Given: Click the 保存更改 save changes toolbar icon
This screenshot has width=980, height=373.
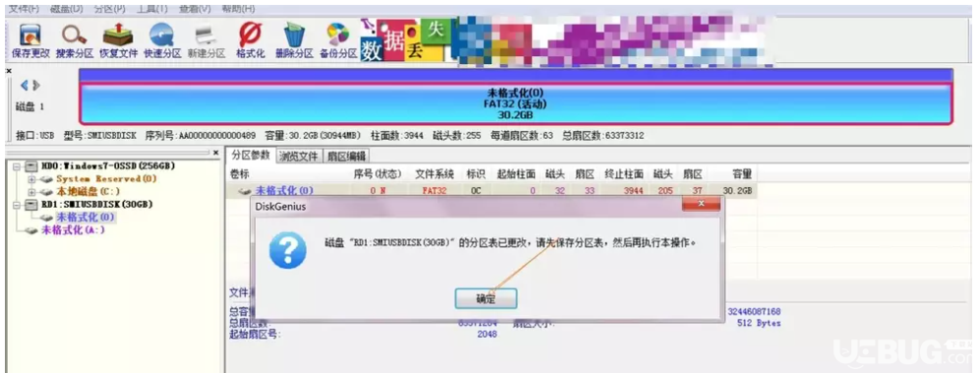Looking at the screenshot, I should click(x=30, y=41).
